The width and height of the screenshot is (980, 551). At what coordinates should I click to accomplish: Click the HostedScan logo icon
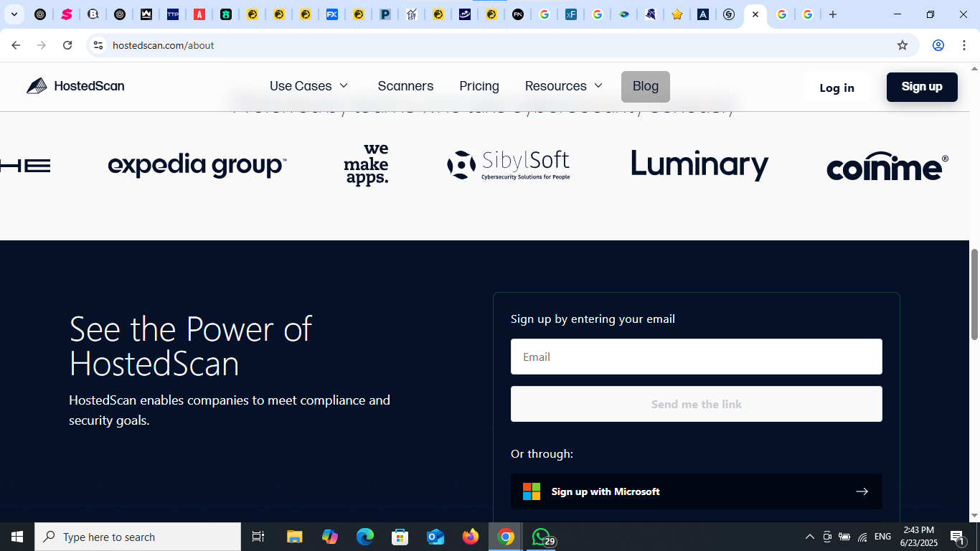tap(37, 86)
